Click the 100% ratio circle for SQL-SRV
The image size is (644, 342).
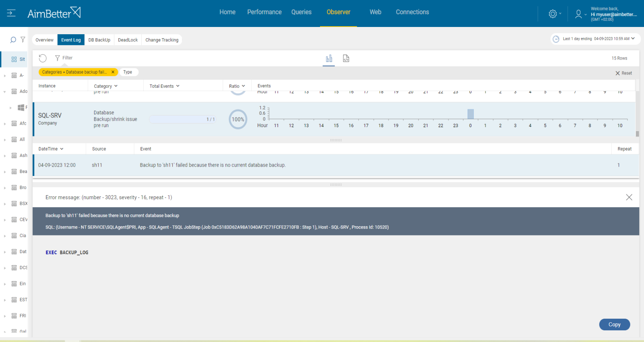click(x=238, y=119)
